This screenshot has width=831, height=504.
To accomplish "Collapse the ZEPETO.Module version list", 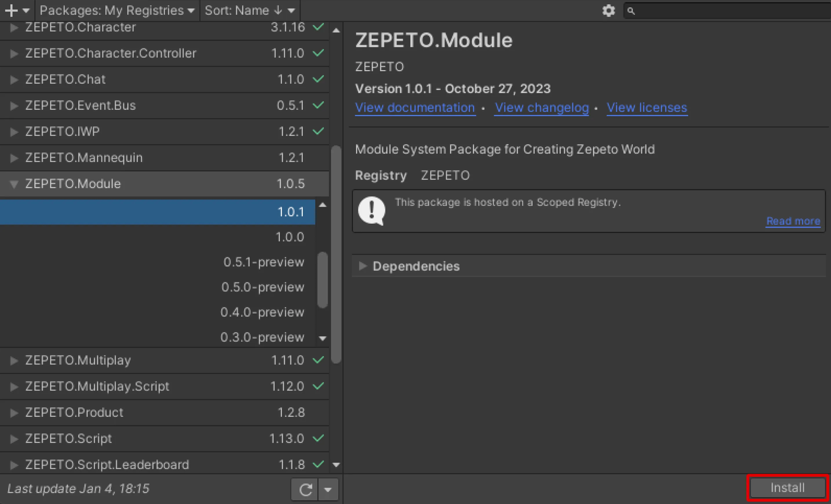I will (x=14, y=184).
